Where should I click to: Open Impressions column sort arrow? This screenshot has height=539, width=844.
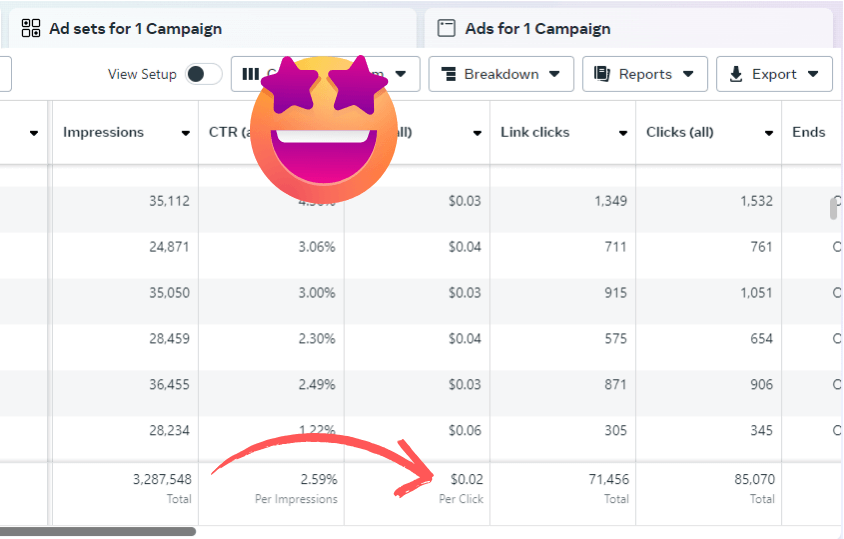[185, 133]
